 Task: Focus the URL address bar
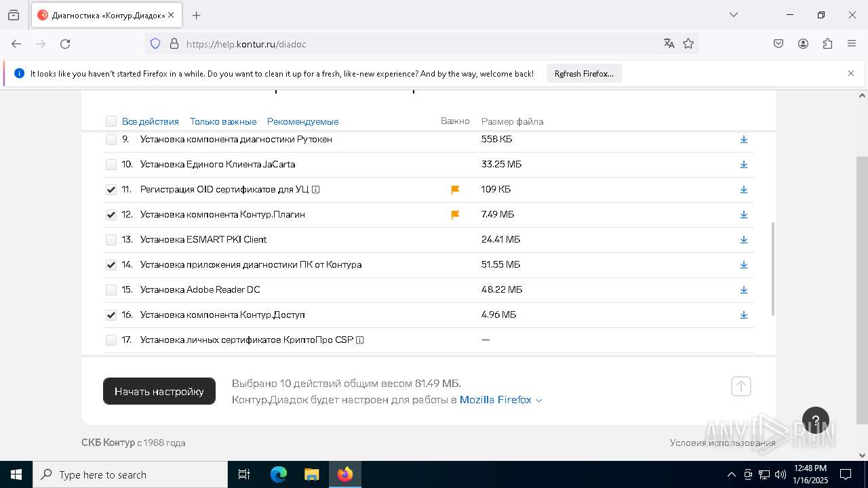420,44
